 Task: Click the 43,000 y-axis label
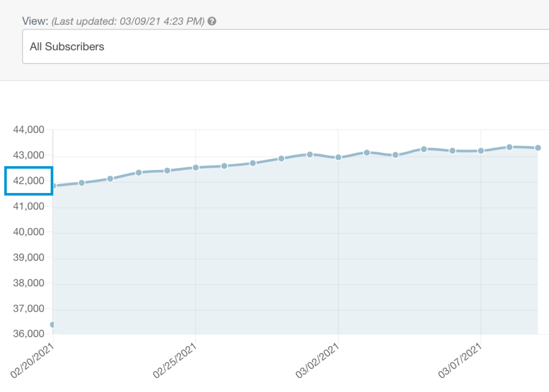(29, 155)
